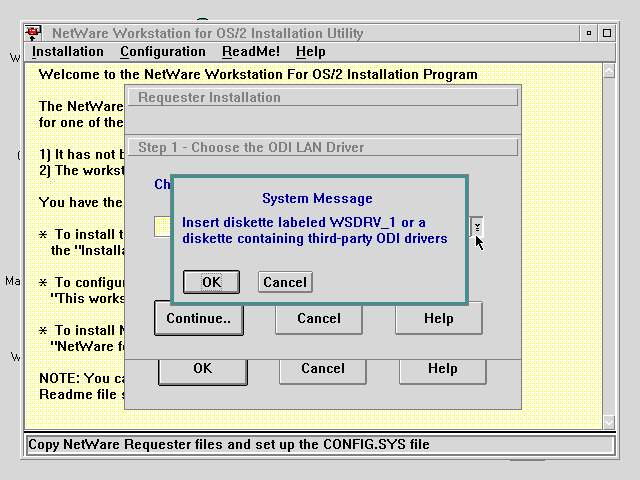This screenshot has width=640, height=480.
Task: Click the NetWare system menu icon in title bar
Action: [x=33, y=33]
